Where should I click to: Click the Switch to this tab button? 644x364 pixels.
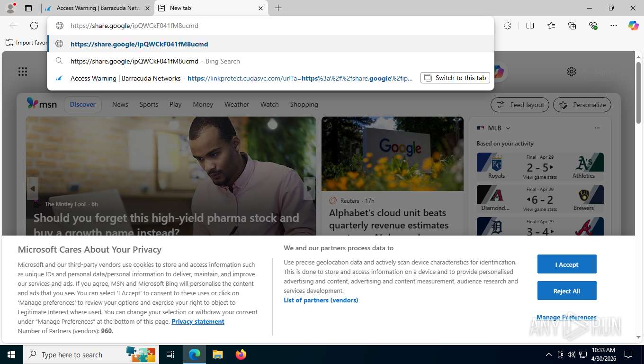pyautogui.click(x=455, y=78)
